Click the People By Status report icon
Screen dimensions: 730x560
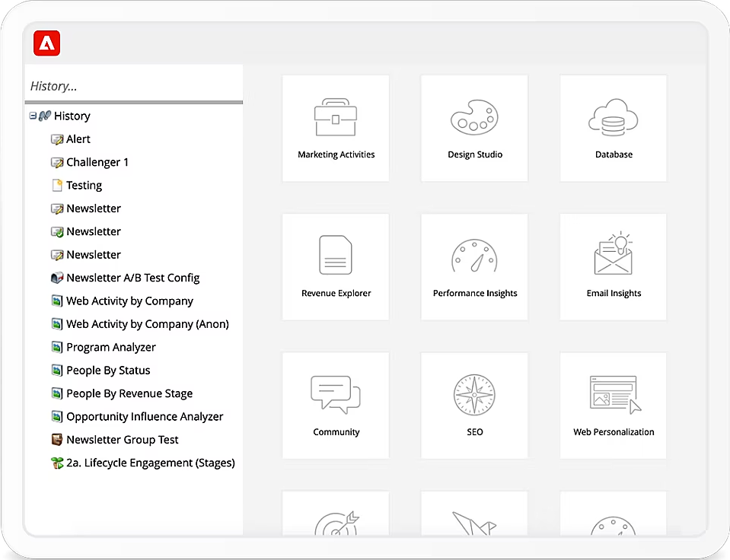tap(57, 371)
